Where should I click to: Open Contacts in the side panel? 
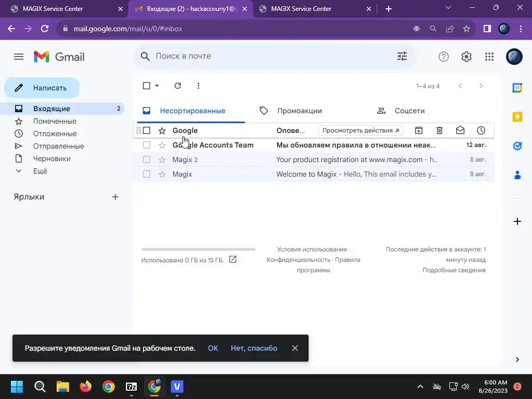[517, 175]
